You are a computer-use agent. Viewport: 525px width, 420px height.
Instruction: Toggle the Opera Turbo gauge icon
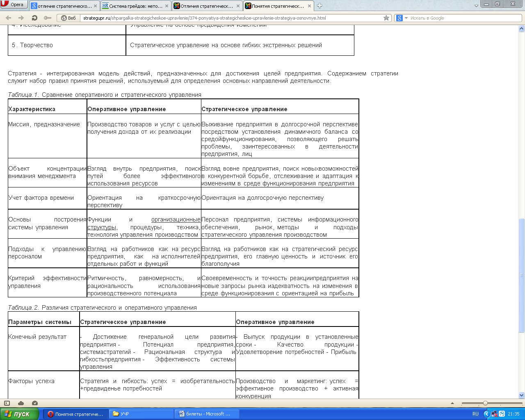coord(35,403)
